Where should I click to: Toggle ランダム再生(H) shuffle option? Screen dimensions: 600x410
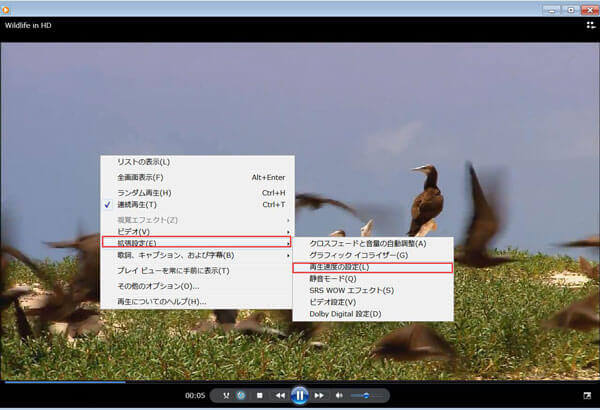point(197,193)
